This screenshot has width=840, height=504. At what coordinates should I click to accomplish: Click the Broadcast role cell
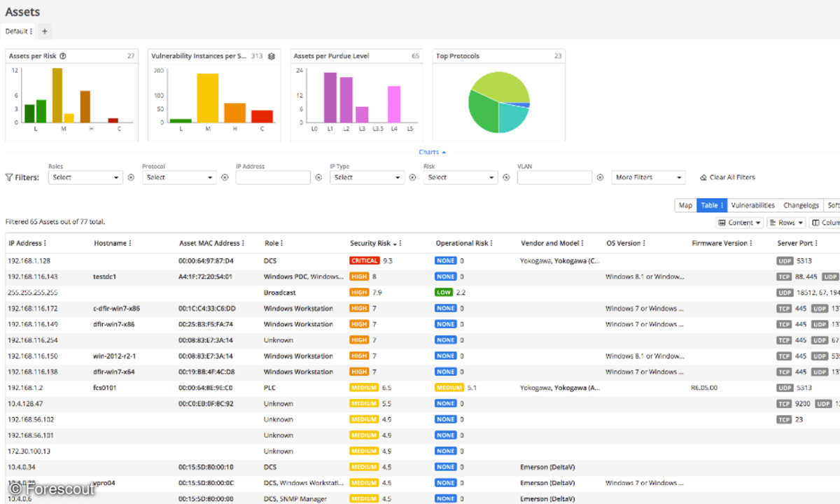280,293
